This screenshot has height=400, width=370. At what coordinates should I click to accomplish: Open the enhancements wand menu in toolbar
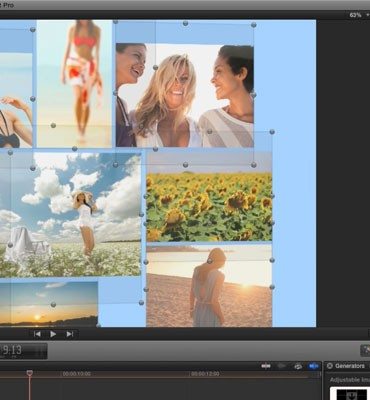[x=365, y=350]
